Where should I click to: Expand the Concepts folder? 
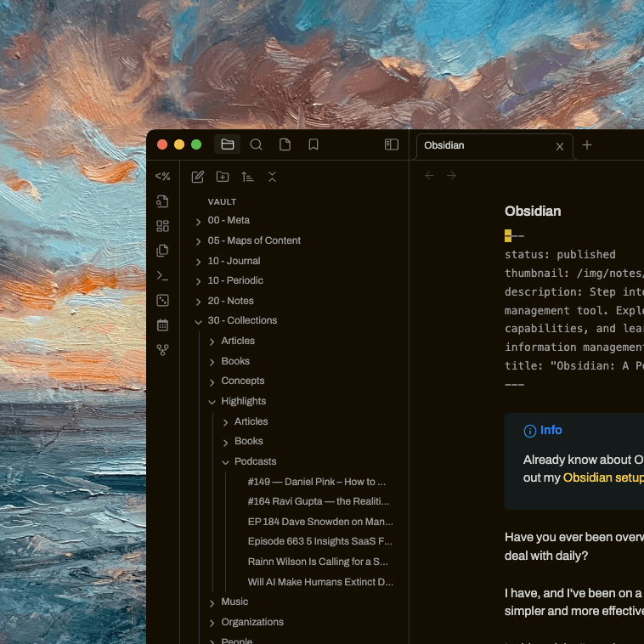pyautogui.click(x=212, y=382)
